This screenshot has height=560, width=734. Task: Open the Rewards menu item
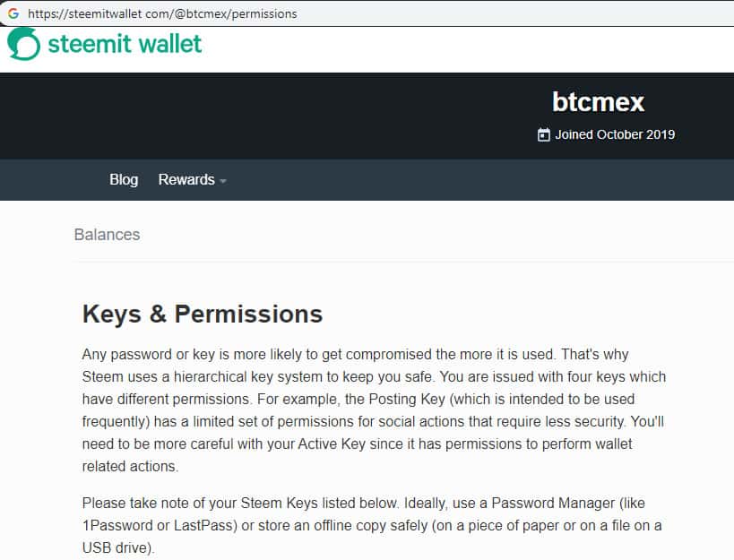pos(186,179)
